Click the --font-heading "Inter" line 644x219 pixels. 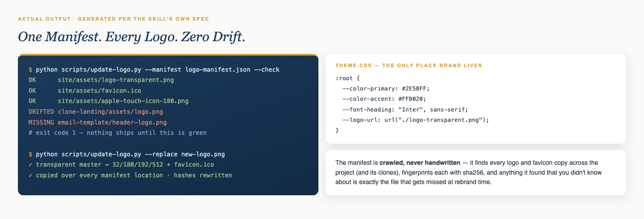(405, 109)
